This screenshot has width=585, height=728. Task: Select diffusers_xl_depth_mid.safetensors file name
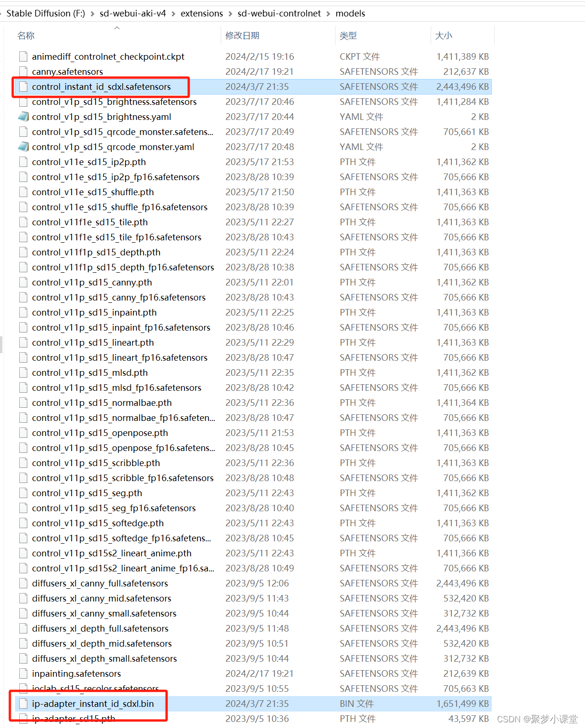point(102,643)
